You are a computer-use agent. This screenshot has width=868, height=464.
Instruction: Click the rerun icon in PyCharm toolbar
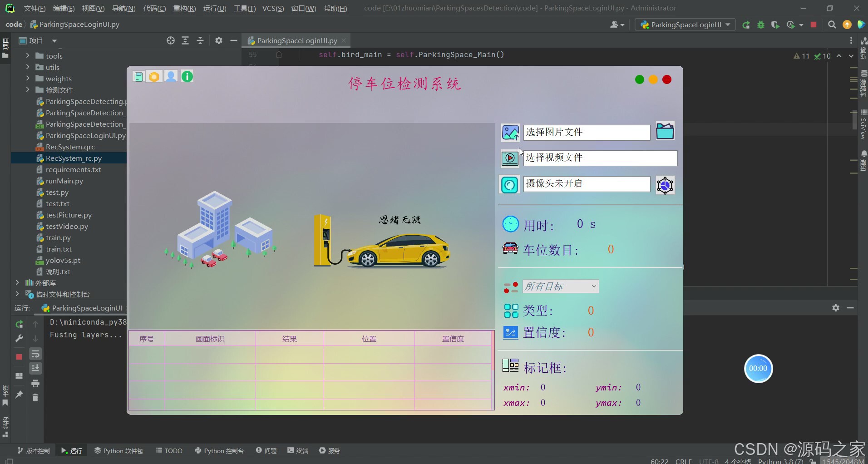click(746, 25)
